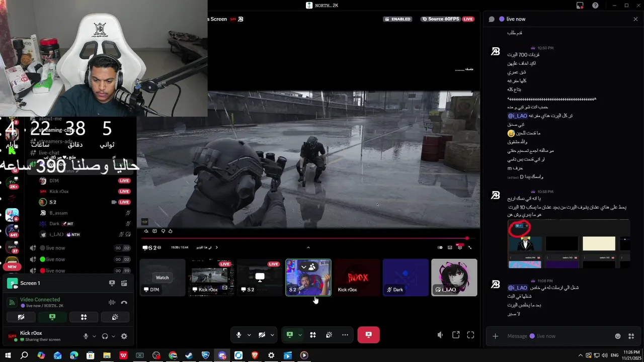Open Windows Start menu

pos(8,355)
